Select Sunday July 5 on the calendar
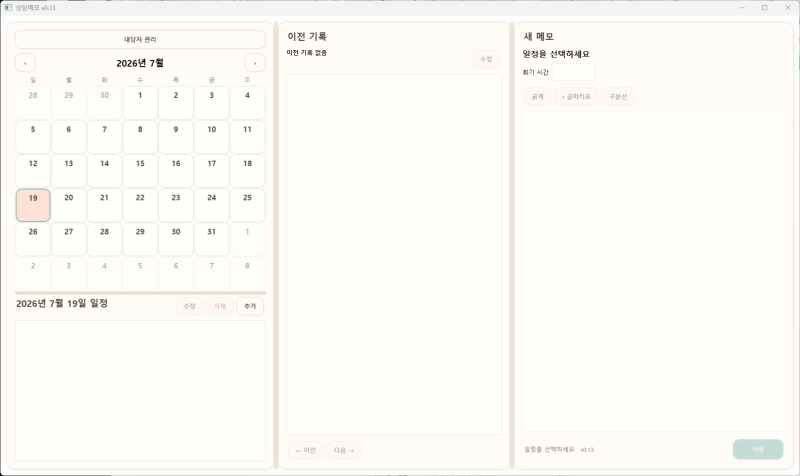Screen dimensions: 800x476 tap(33, 137)
